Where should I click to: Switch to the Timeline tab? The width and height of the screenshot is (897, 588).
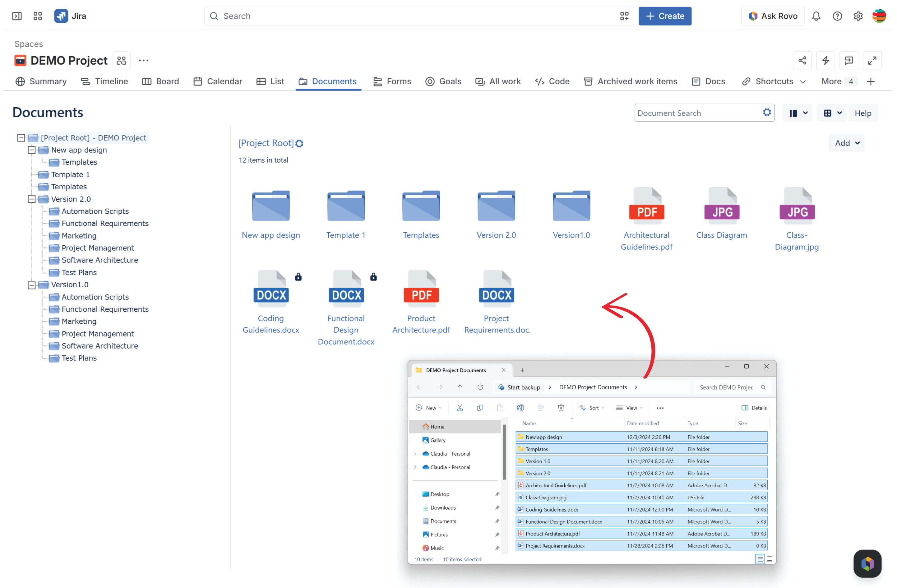pyautogui.click(x=104, y=81)
